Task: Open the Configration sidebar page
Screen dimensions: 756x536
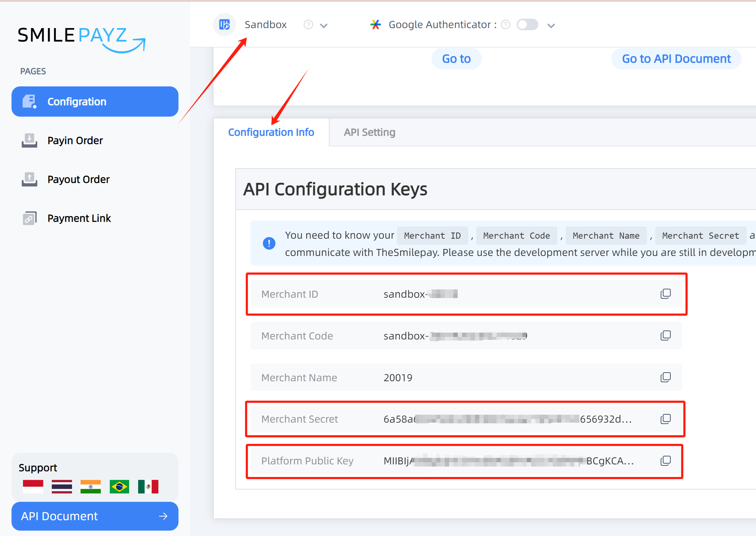Action: tap(95, 102)
